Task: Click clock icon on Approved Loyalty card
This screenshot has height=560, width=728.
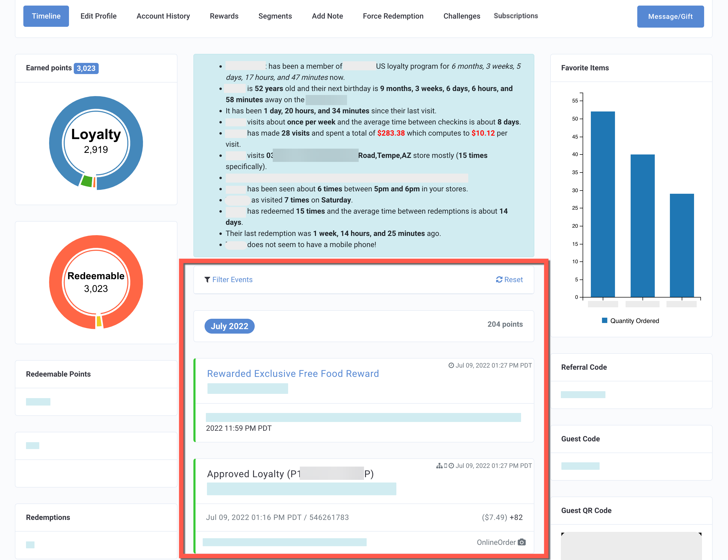Action: pyautogui.click(x=451, y=466)
